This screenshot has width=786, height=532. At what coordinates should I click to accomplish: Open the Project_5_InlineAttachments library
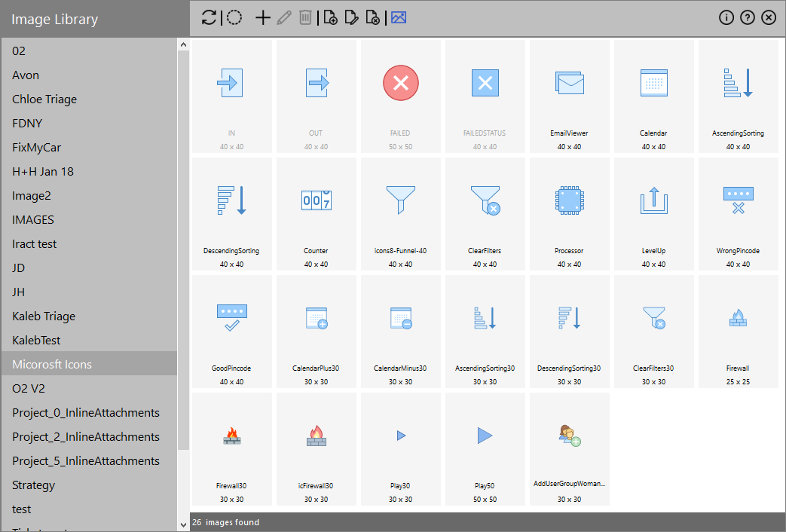coord(89,460)
